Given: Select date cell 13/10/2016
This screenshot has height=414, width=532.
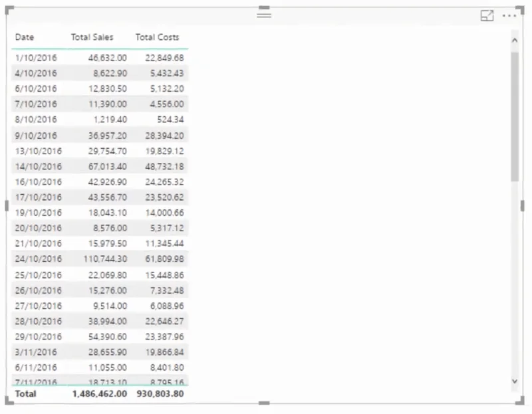Looking at the screenshot, I should 39,152.
